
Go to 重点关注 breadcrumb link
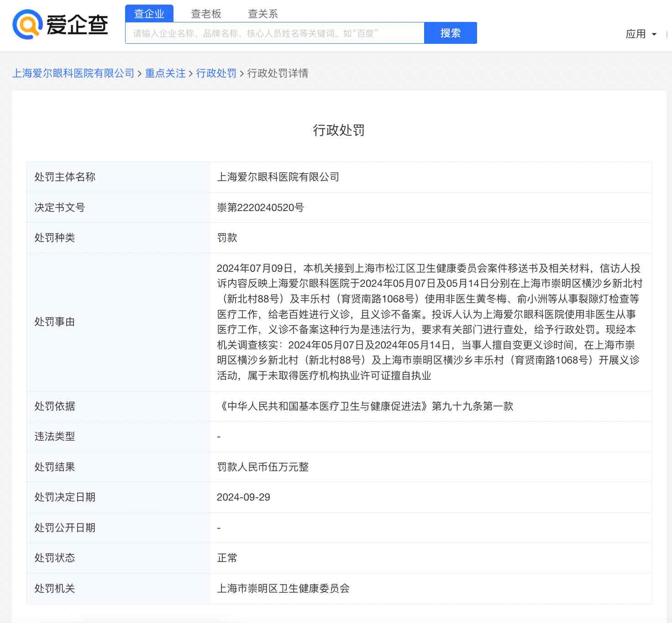coord(165,73)
